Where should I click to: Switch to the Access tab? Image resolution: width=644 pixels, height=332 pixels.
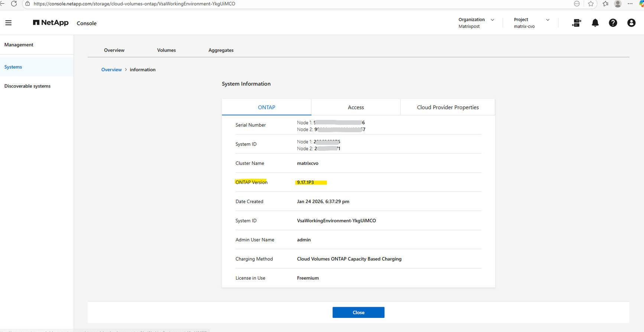click(355, 107)
